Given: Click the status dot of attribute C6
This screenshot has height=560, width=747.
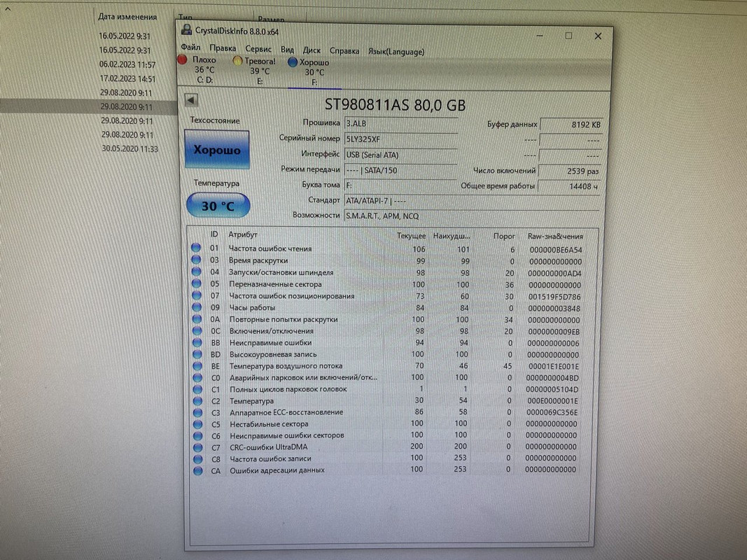Looking at the screenshot, I should [197, 435].
